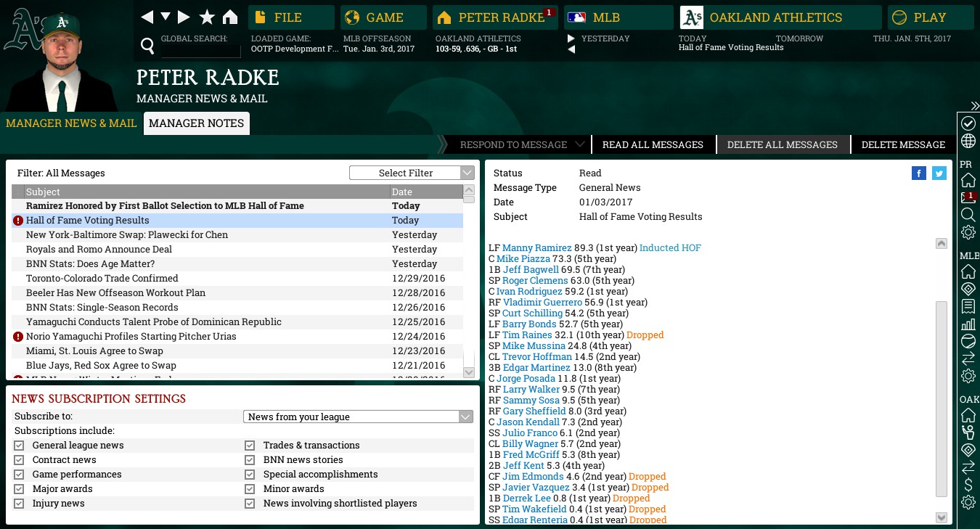Switch to the Manager News & Mail tab
The height and width of the screenshot is (529, 980).
point(71,123)
